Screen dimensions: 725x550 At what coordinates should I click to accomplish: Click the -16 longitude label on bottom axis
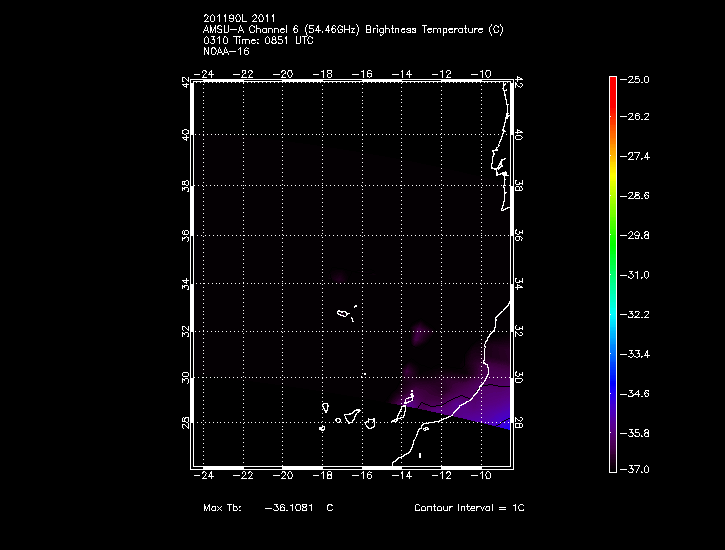coord(364,475)
